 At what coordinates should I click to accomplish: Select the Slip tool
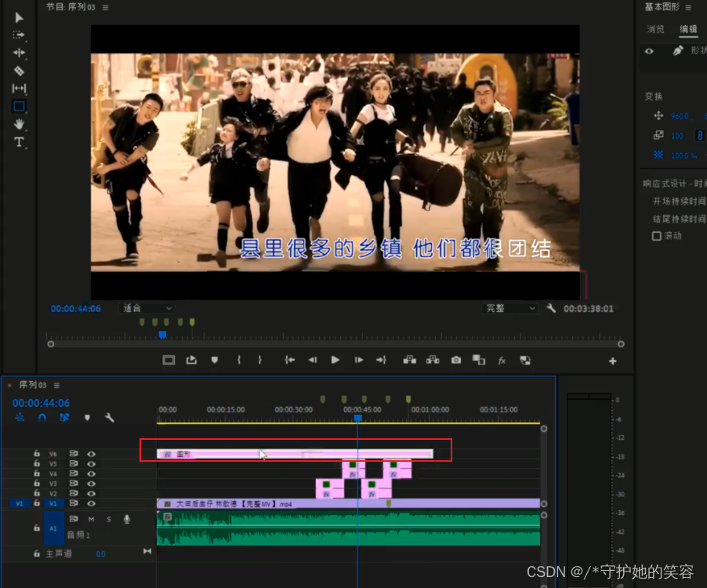pos(19,89)
